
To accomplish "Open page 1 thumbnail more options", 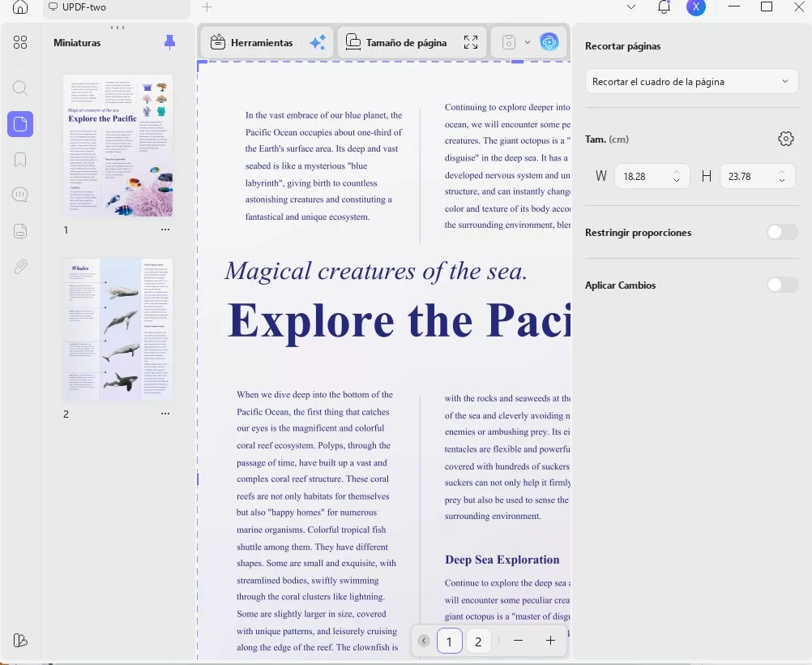I will tap(165, 229).
